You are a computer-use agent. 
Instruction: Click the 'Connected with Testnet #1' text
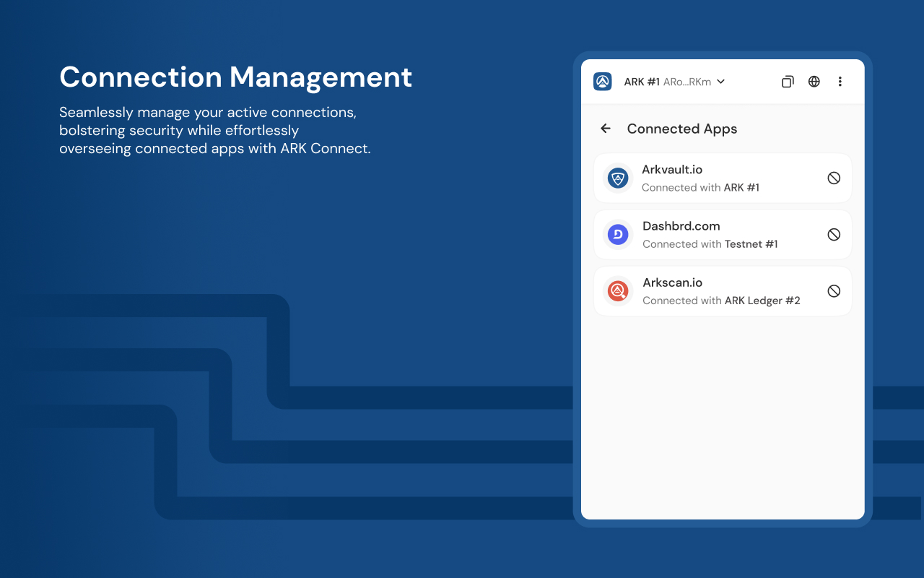[x=710, y=244]
